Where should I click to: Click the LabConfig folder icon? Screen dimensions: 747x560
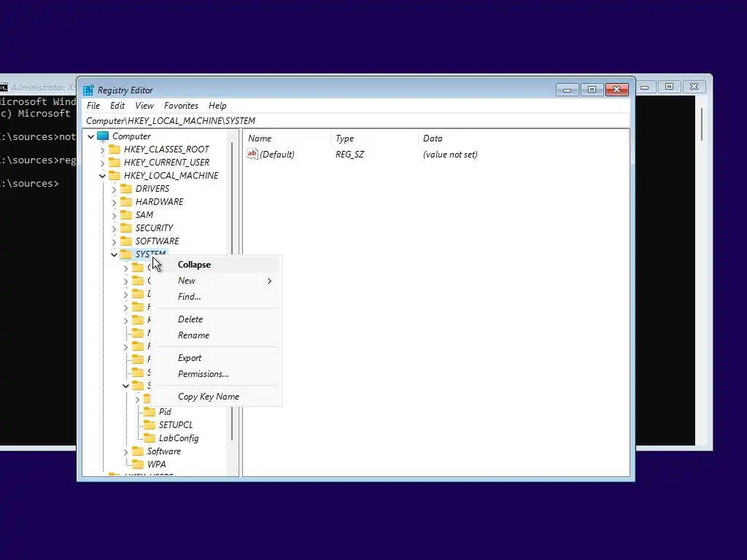pos(149,438)
